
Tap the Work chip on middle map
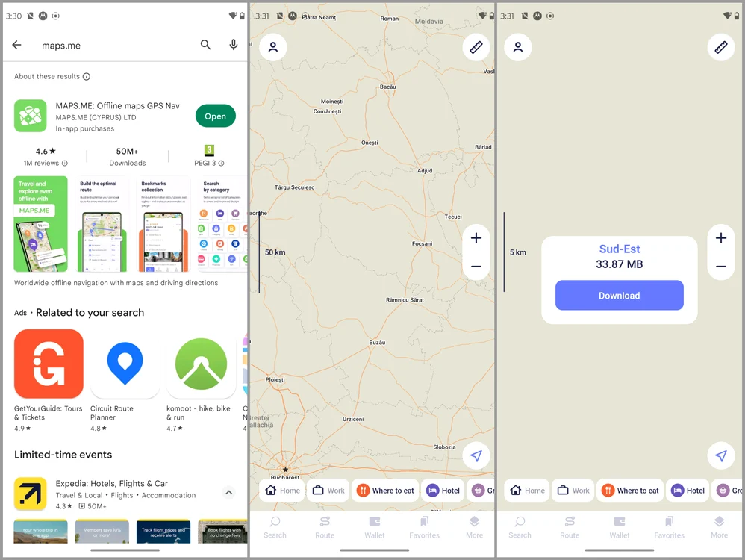(328, 490)
